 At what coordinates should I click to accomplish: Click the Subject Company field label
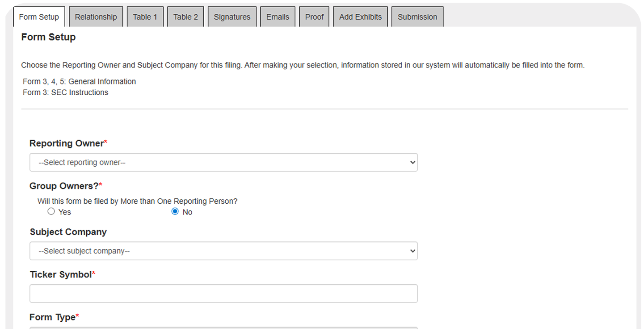[x=68, y=232]
